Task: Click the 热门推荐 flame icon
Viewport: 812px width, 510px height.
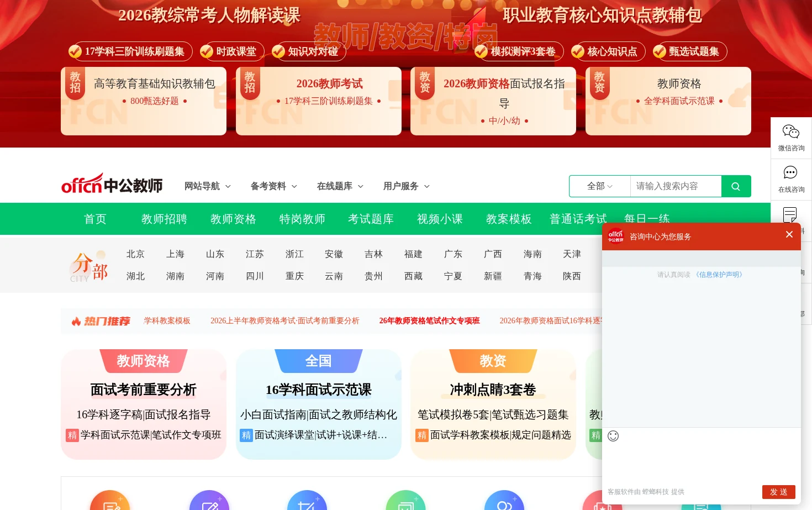Action: [76, 321]
